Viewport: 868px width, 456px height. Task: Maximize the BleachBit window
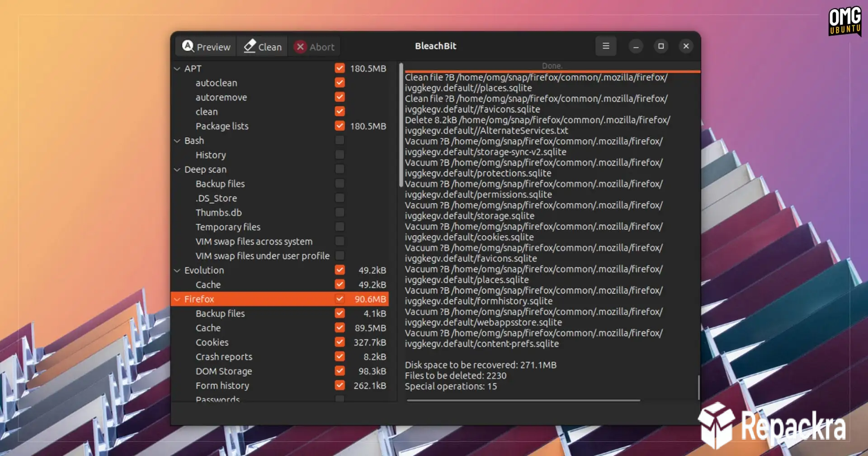tap(661, 46)
